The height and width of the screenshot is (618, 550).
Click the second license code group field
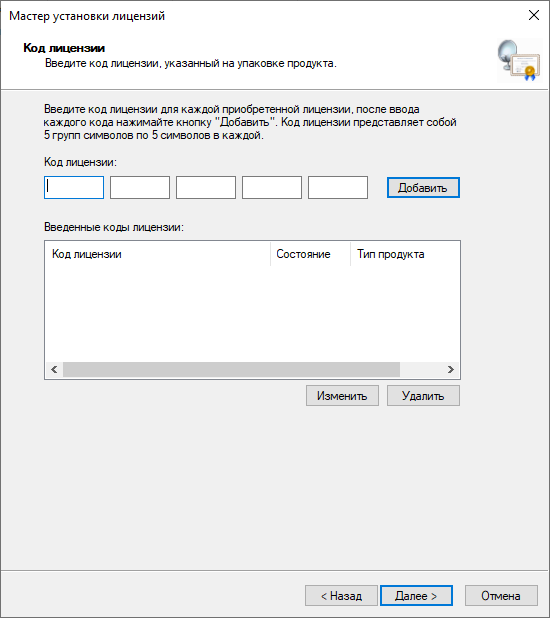140,188
